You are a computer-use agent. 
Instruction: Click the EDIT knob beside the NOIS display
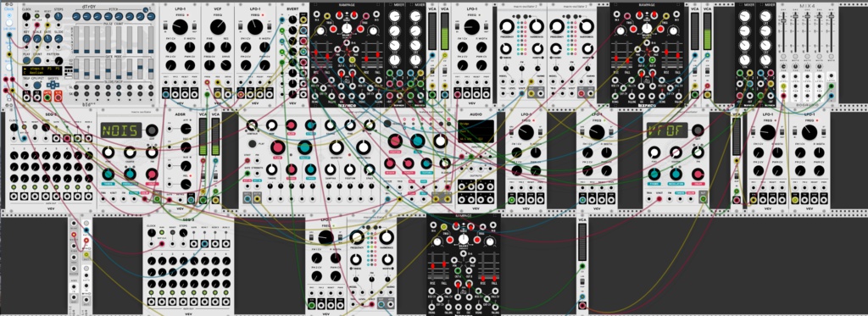pos(153,130)
